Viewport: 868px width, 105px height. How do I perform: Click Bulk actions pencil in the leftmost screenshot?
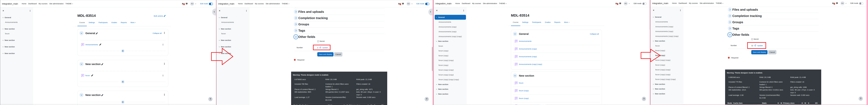click(x=165, y=16)
